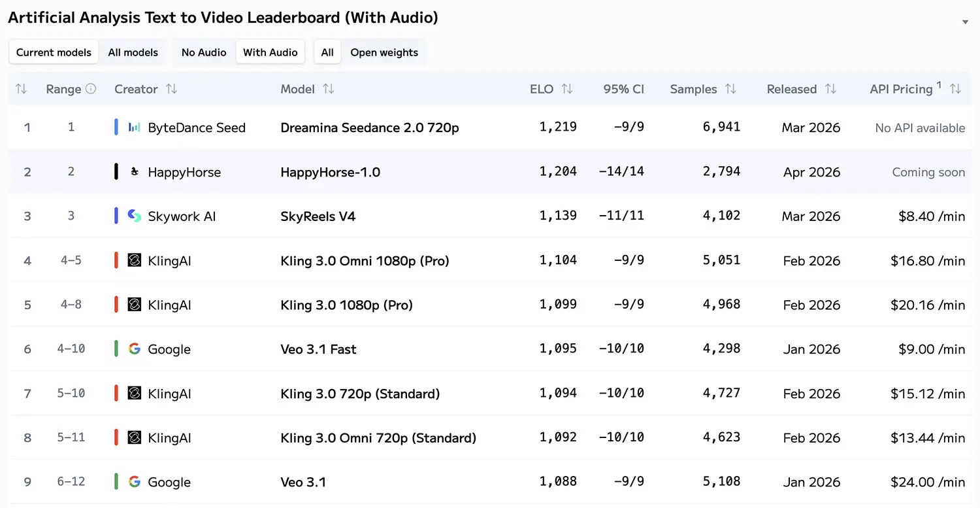
Task: Click the HappyHorse logo icon
Action: point(134,172)
